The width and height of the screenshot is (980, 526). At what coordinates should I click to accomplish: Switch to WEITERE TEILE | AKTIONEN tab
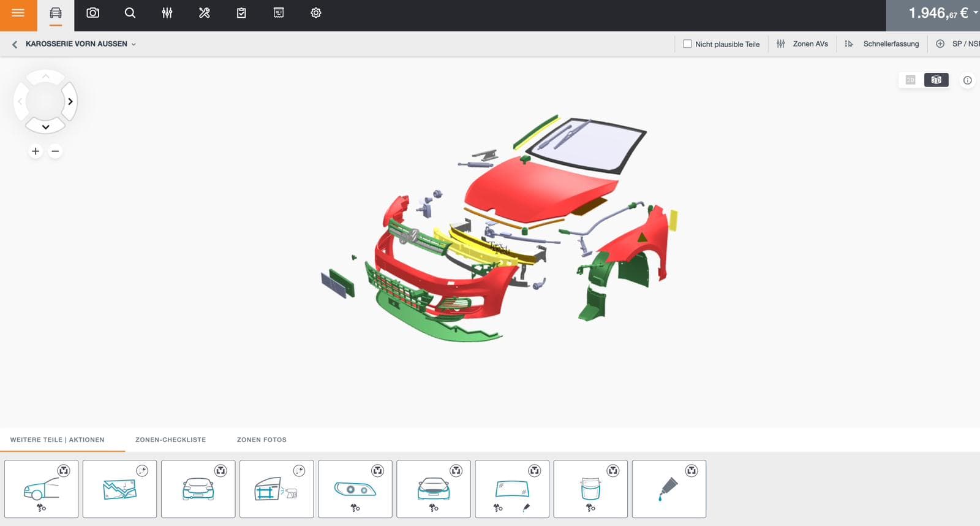pos(57,440)
